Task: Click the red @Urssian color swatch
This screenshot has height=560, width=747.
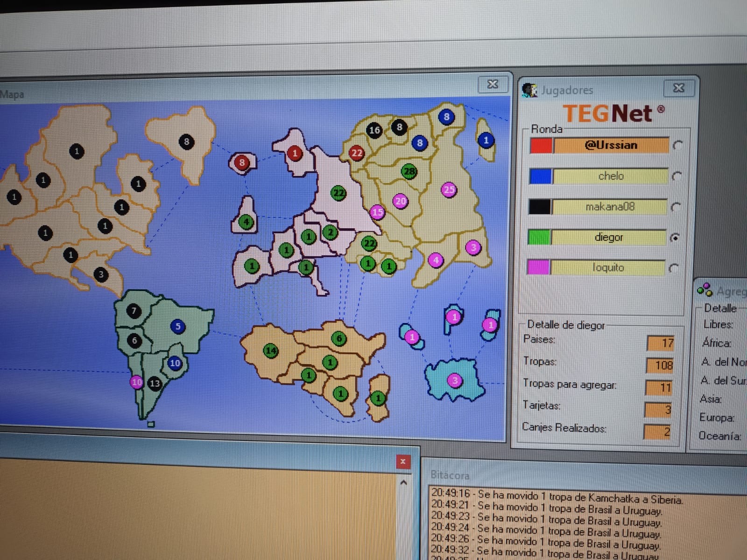Action: pyautogui.click(x=541, y=146)
